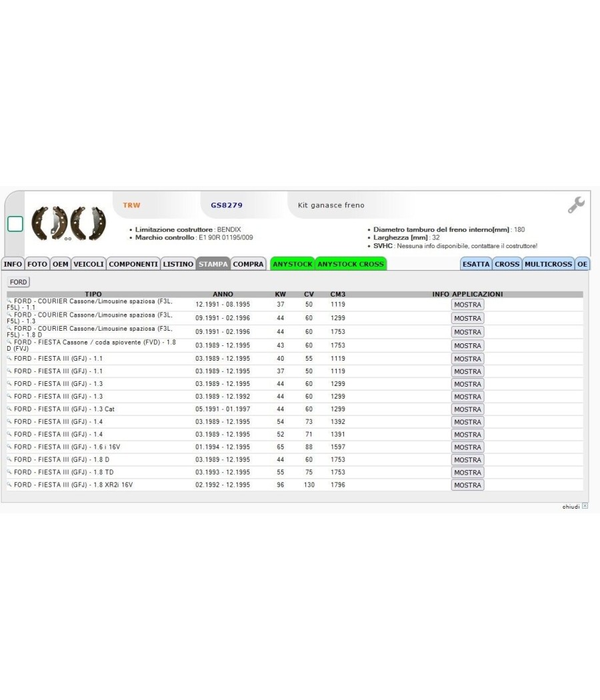Screen dimensions: 600x700
Task: Click the GS8279 part number
Action: tap(227, 205)
